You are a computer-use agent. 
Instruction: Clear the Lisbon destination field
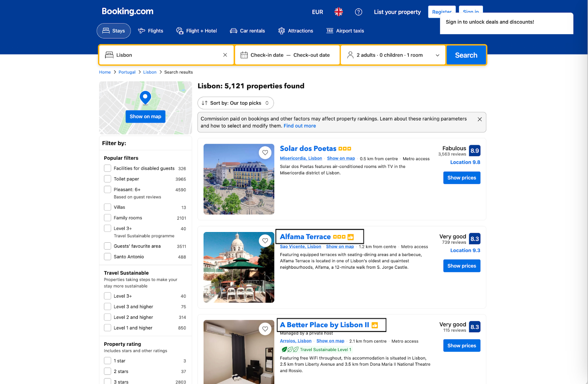[225, 55]
